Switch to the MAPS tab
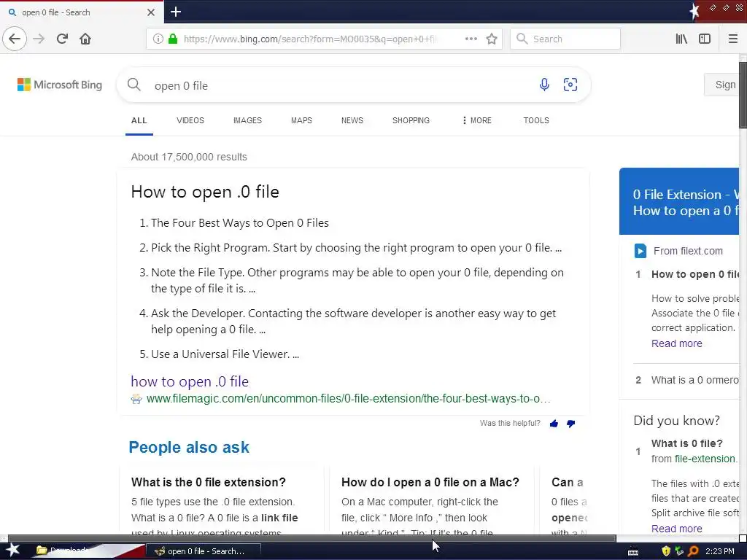The image size is (747, 560). (301, 120)
